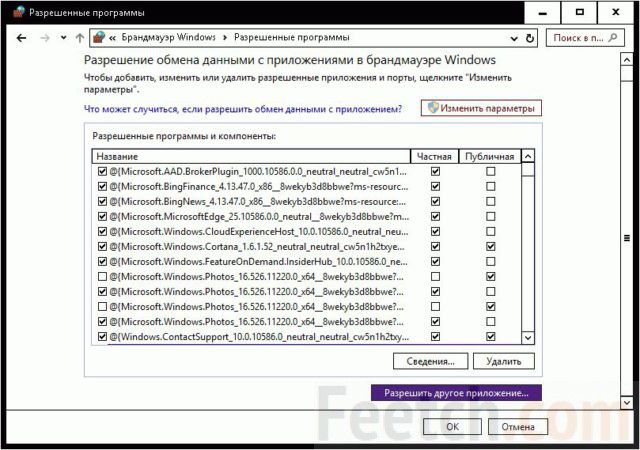Viewport: 640px width, 450px height.
Task: Click 'Разрешить другое приложение...' button
Action: tap(456, 393)
